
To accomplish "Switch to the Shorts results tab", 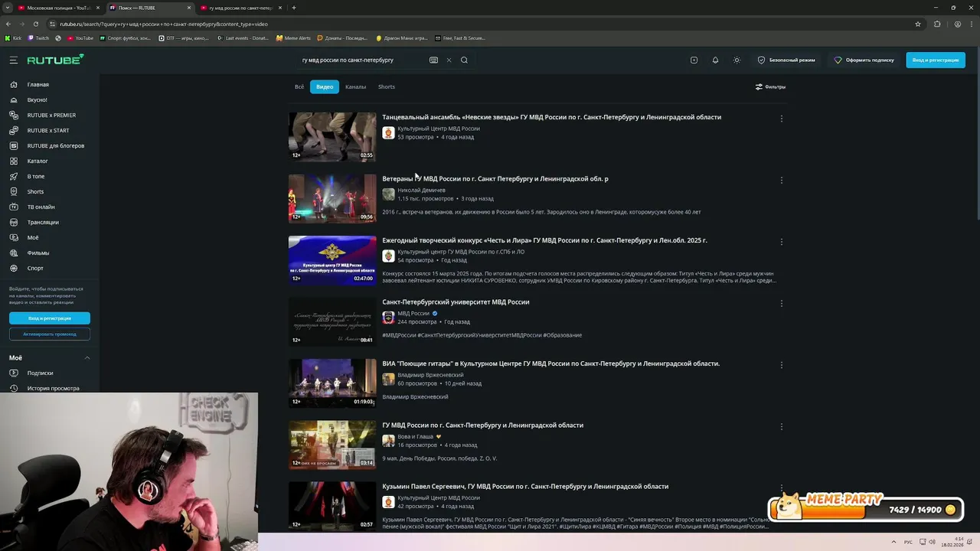I will 387,86.
